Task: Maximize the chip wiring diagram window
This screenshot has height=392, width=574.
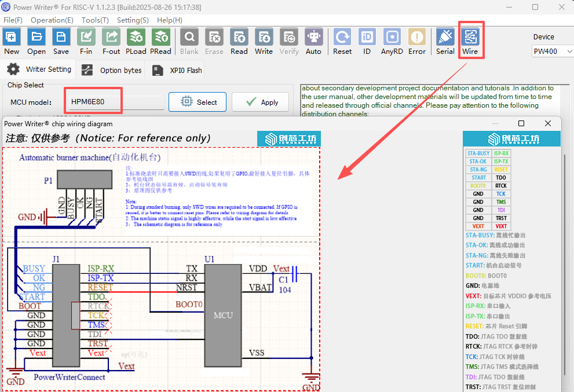Action: click(x=521, y=123)
